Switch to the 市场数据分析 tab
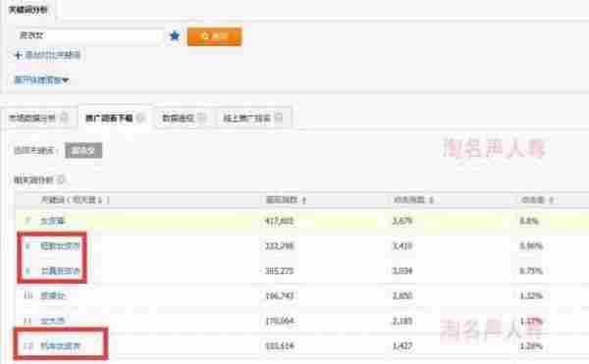 [32, 118]
